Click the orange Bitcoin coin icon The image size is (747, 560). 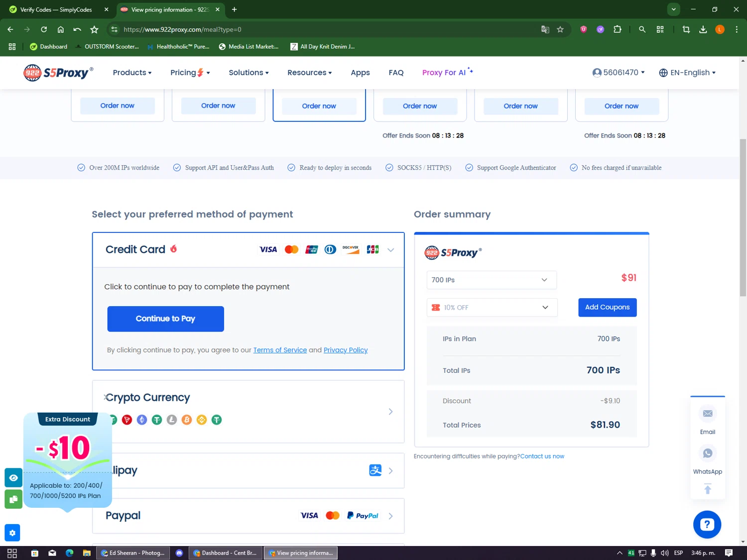(x=187, y=420)
